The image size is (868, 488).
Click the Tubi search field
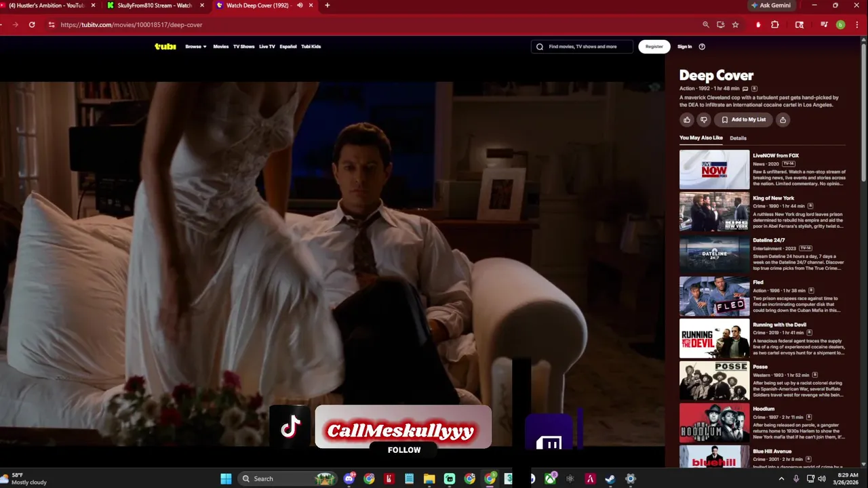pyautogui.click(x=582, y=47)
